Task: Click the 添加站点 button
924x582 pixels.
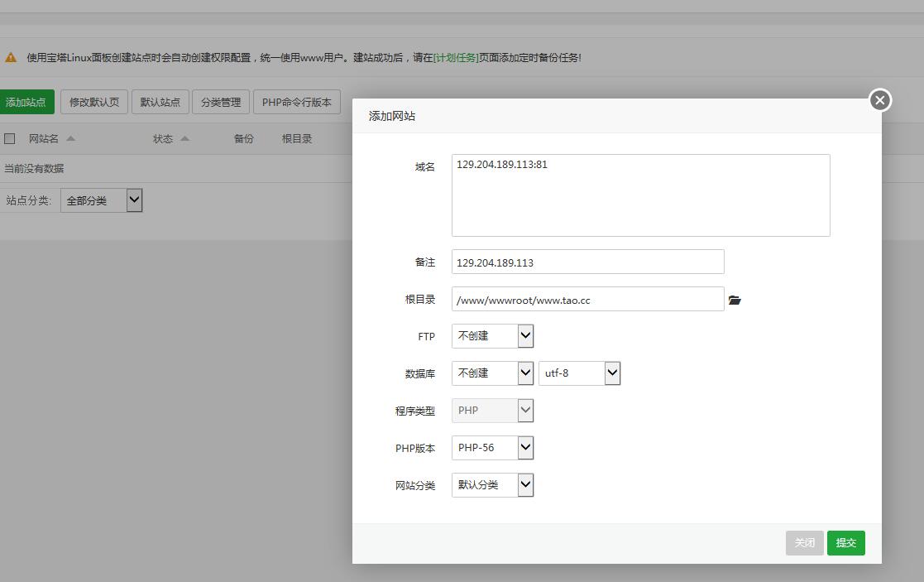Action: point(26,102)
